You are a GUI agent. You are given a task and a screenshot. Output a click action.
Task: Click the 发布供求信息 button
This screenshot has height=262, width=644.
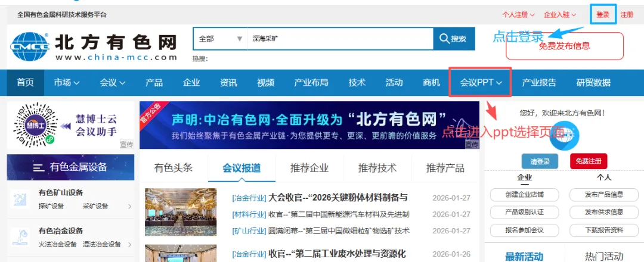[x=604, y=212]
